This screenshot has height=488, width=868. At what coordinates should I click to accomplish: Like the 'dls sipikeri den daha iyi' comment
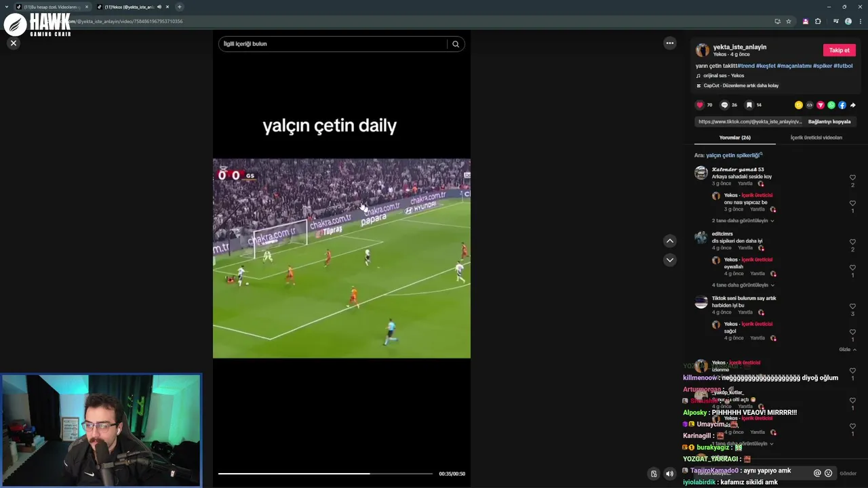coord(852,242)
